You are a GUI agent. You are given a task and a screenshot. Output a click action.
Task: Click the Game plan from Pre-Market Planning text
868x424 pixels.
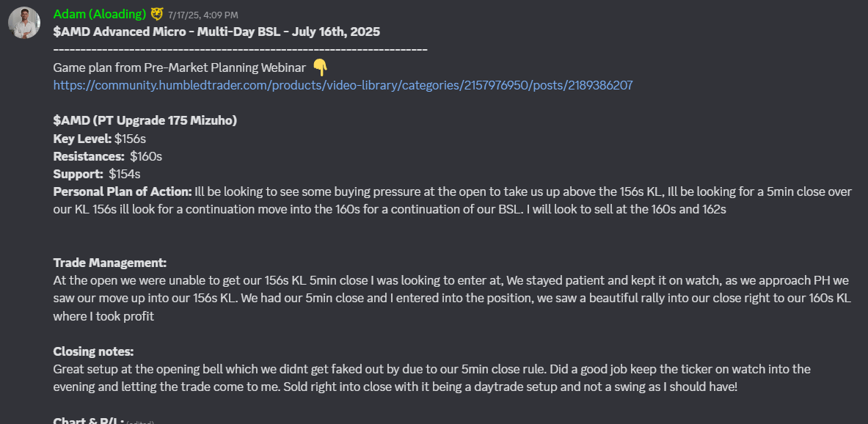pyautogui.click(x=179, y=67)
